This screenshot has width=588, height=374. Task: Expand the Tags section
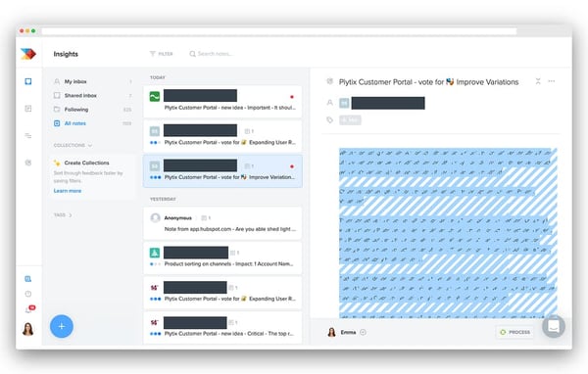coord(63,215)
